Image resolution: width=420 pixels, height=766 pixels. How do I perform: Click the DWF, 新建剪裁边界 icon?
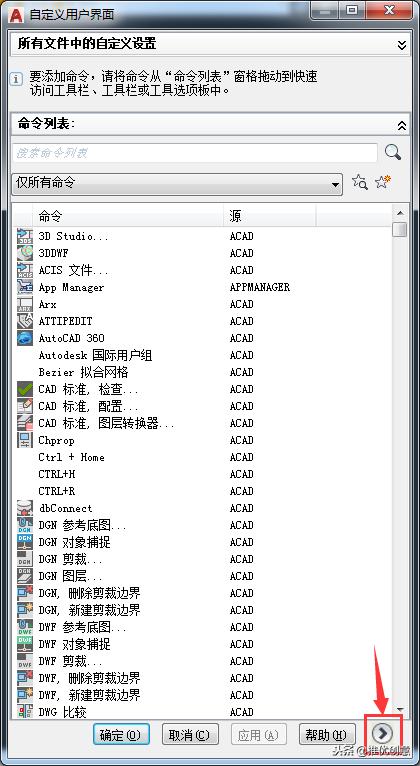click(24, 695)
